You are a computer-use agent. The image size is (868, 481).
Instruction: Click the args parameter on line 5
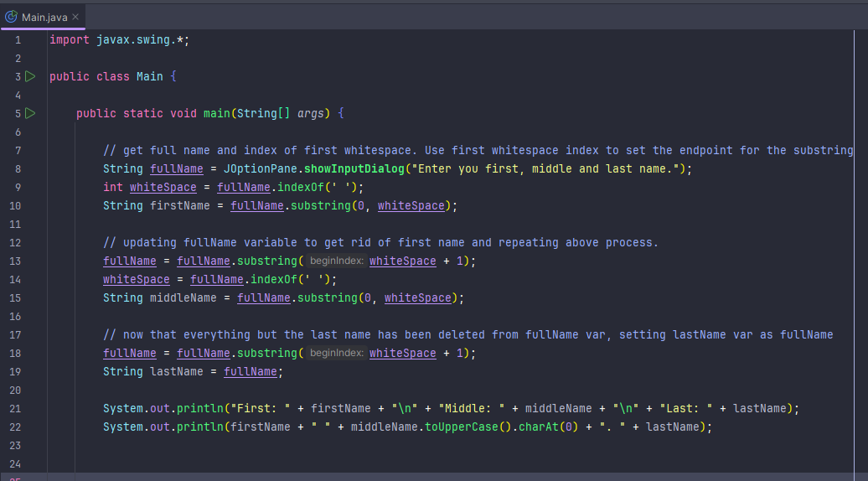(311, 113)
